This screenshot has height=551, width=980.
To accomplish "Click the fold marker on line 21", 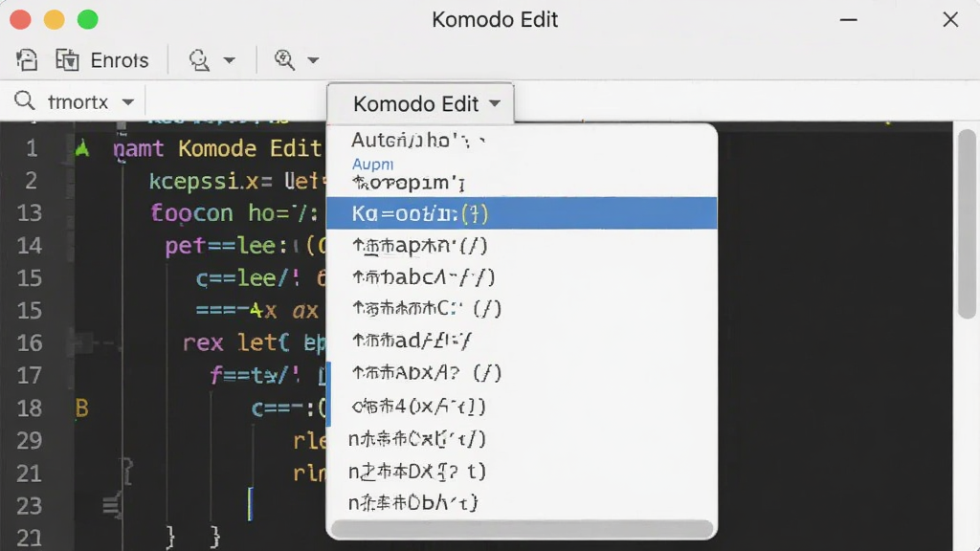I will click(127, 472).
